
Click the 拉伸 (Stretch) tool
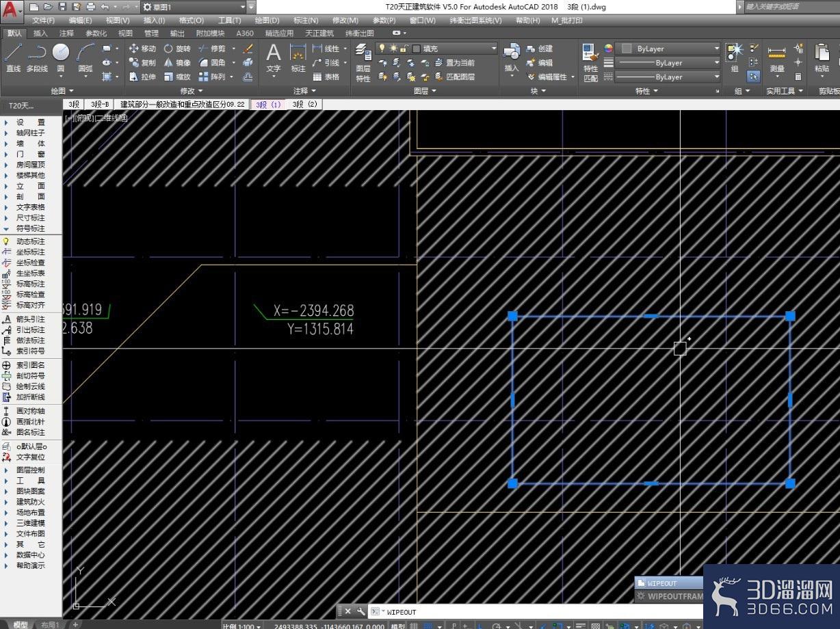point(142,77)
